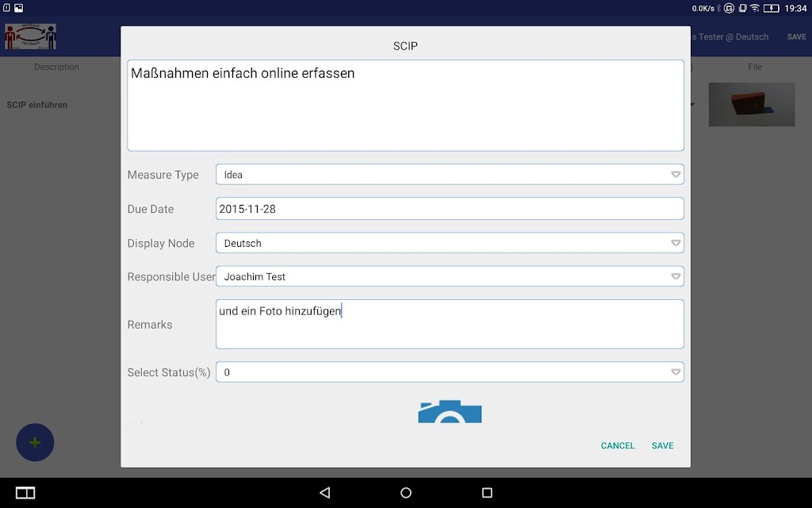Tap the Android back navigation button

pos(324,492)
